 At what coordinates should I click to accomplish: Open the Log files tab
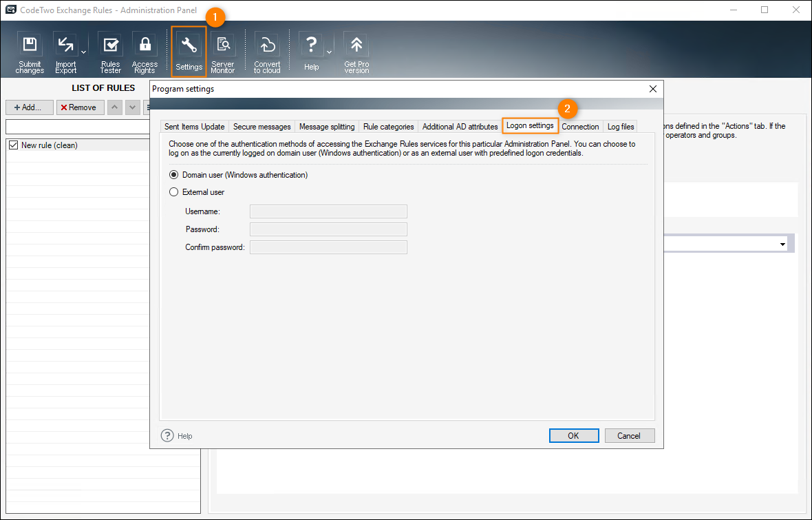[x=621, y=127]
